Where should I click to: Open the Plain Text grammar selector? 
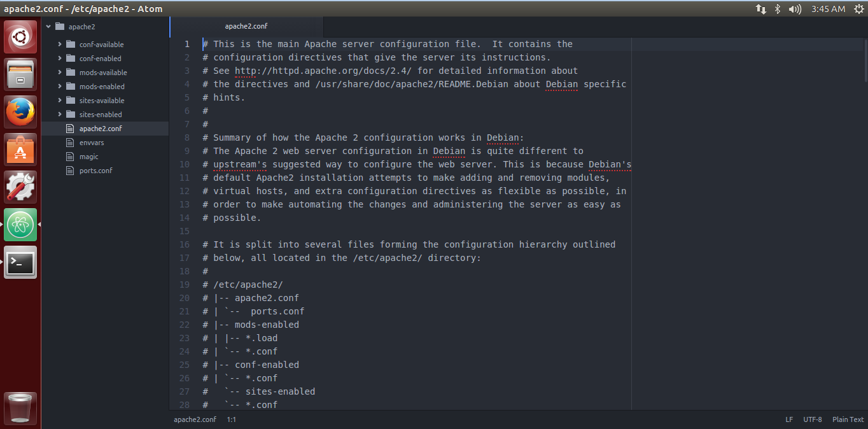pos(848,419)
